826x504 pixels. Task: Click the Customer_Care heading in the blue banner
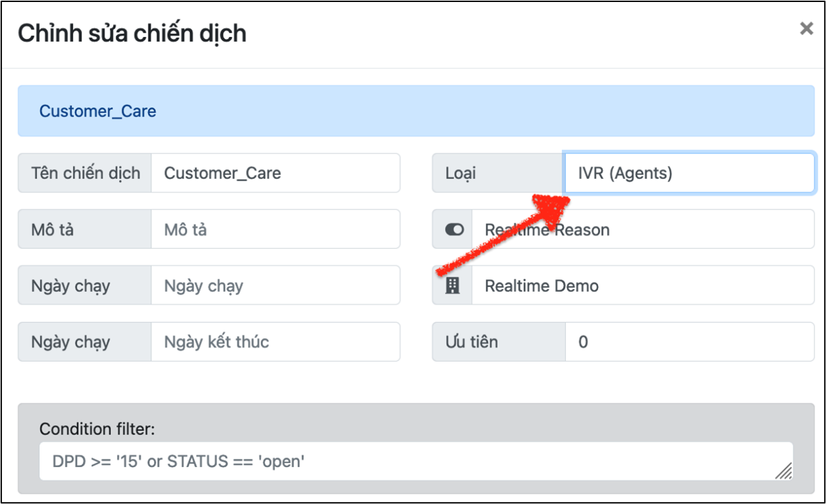pyautogui.click(x=98, y=111)
